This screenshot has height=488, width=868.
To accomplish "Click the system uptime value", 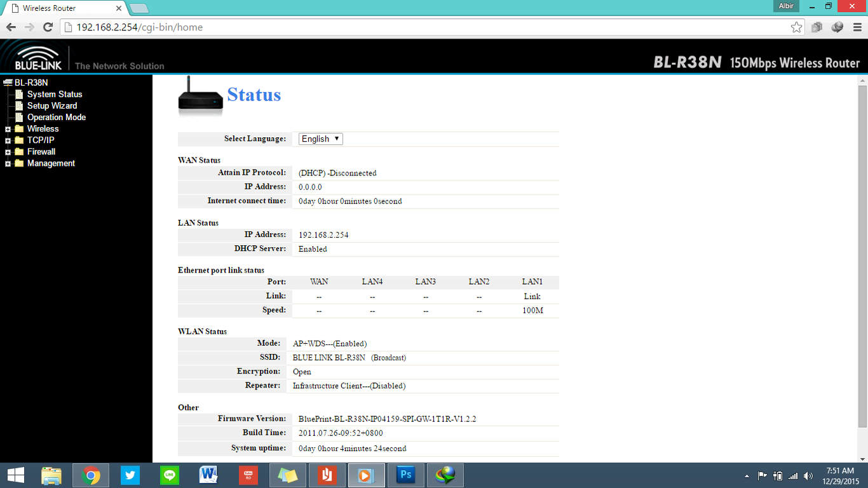I will 353,448.
